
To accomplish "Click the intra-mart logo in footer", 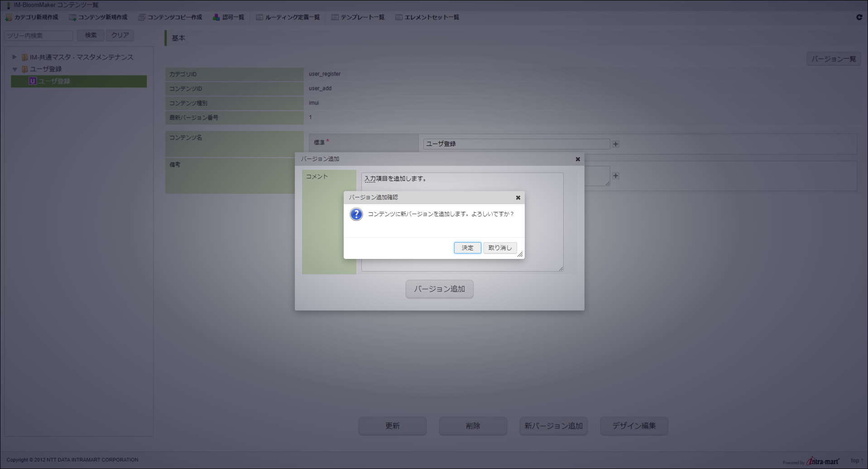I will (823, 461).
